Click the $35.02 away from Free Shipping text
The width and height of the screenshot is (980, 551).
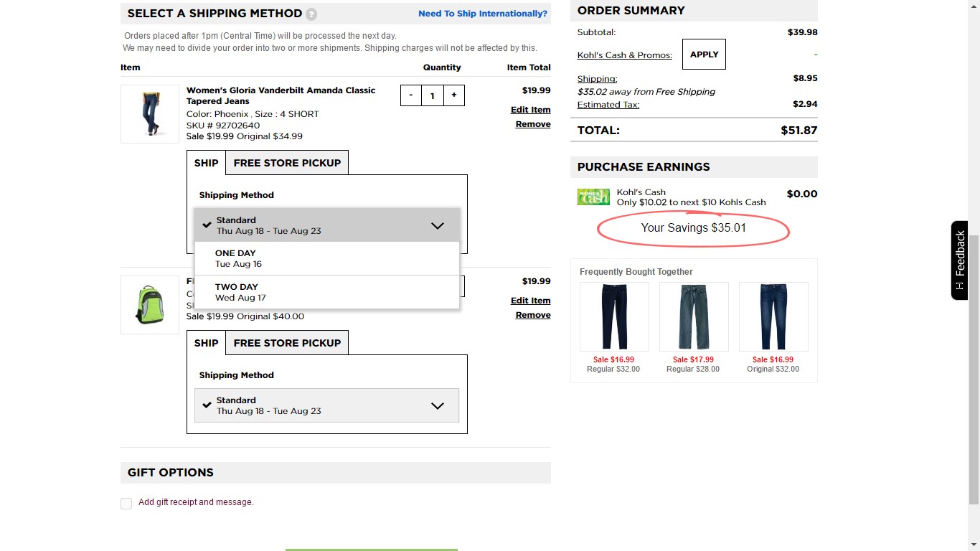(646, 92)
